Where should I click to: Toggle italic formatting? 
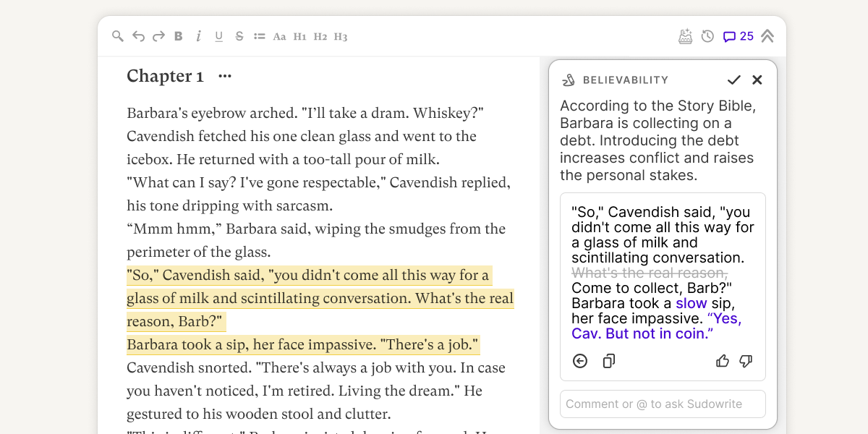[198, 36]
